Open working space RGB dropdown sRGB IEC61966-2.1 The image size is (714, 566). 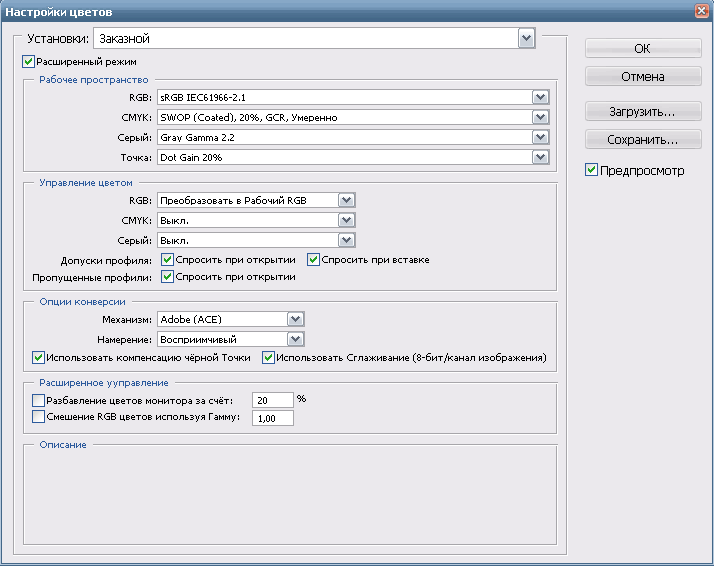click(x=353, y=97)
